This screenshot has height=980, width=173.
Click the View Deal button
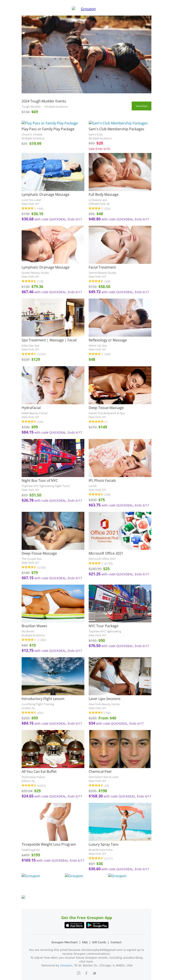[x=141, y=106]
